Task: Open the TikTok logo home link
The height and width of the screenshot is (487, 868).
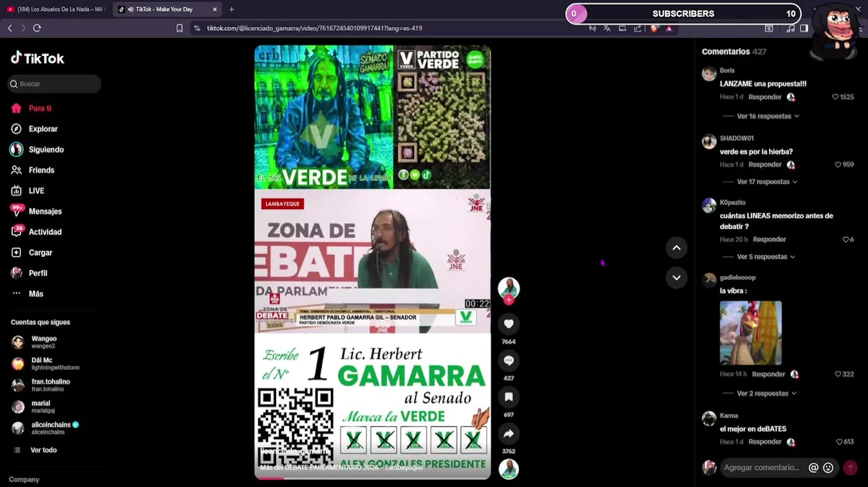Action: coord(37,58)
